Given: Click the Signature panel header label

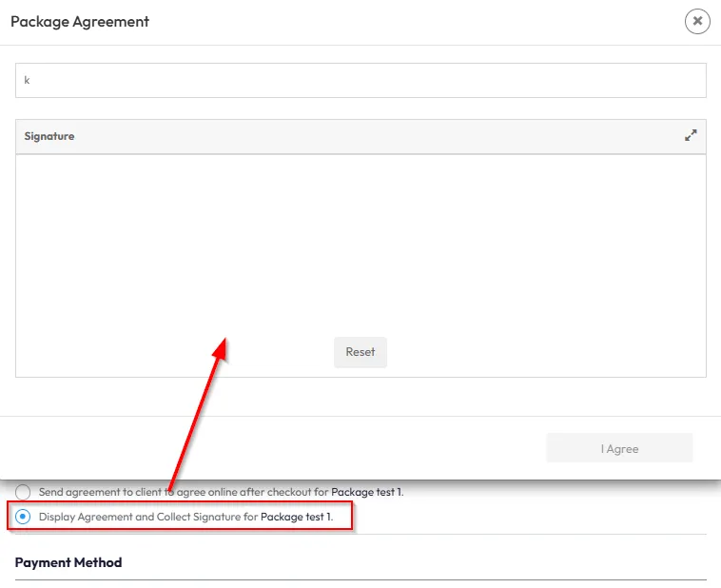Looking at the screenshot, I should [x=49, y=136].
